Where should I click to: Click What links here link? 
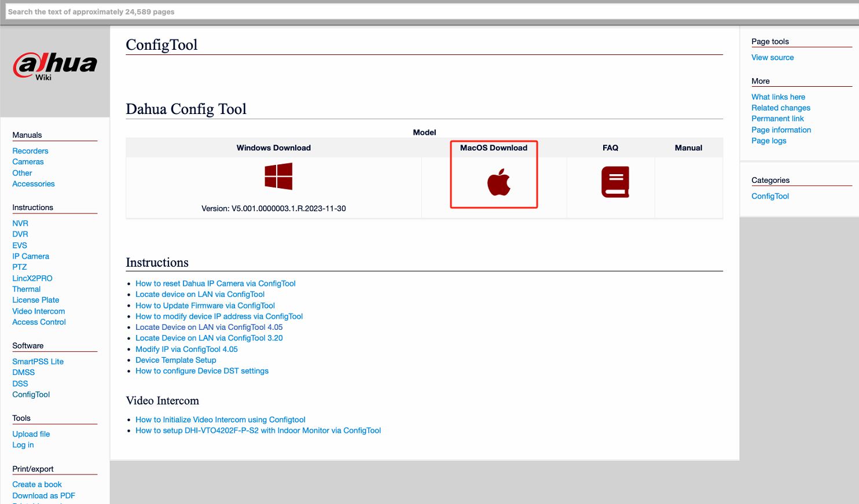(778, 97)
